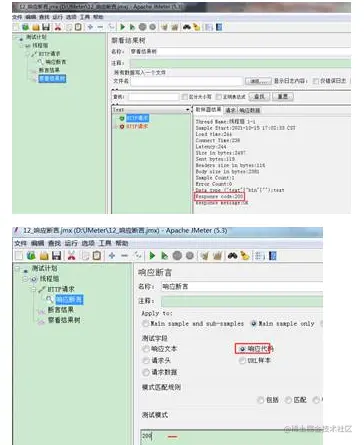Collapse 线程组 node in bottom window tree
Screen dimensions: 364x445
25,279
